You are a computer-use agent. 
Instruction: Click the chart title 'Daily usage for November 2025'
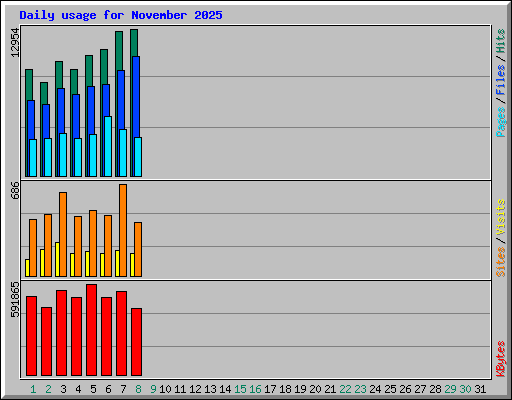[x=121, y=15]
